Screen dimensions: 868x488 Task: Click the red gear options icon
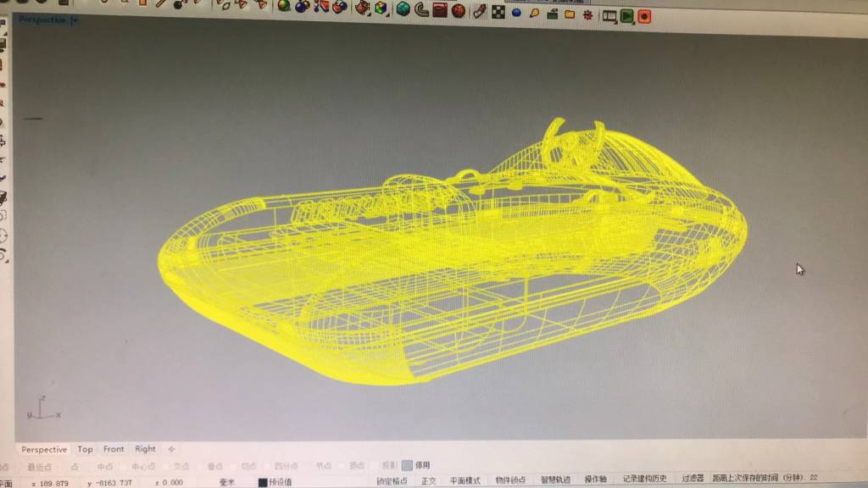click(x=588, y=15)
